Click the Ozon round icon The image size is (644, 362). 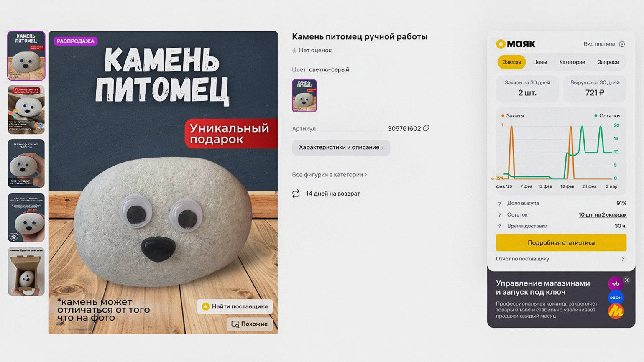click(x=616, y=298)
